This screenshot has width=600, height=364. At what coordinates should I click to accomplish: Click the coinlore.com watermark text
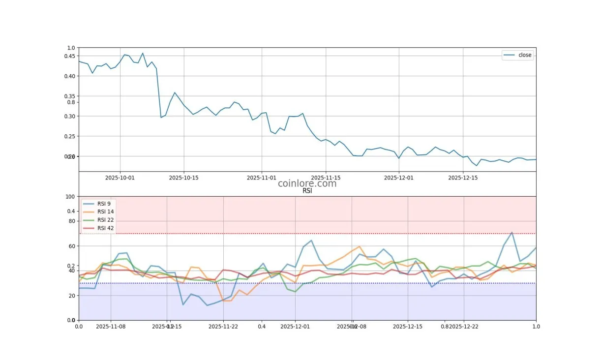pyautogui.click(x=306, y=183)
